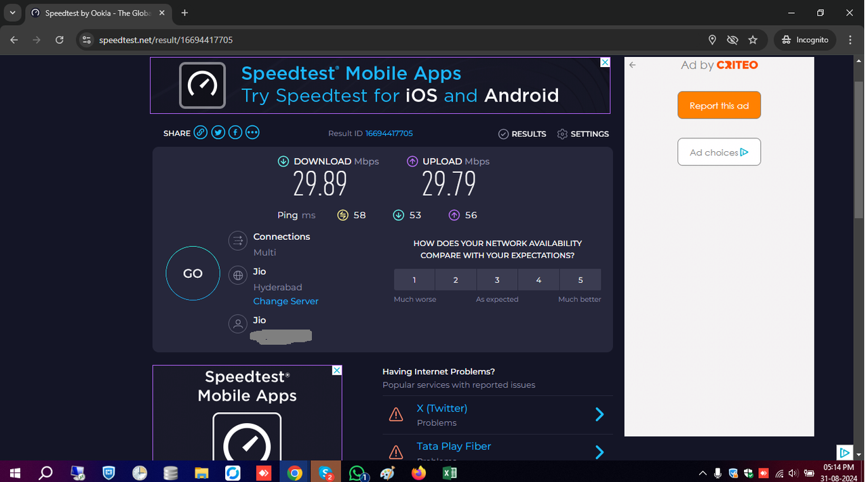Open tab search dropdown arrow
This screenshot has height=482, width=868.
(12, 13)
